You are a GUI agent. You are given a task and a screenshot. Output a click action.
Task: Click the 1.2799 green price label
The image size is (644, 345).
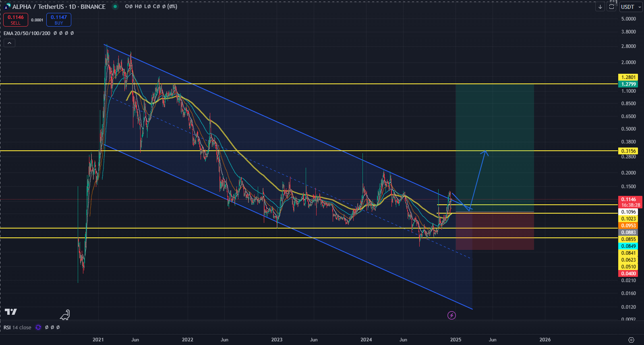pyautogui.click(x=628, y=84)
